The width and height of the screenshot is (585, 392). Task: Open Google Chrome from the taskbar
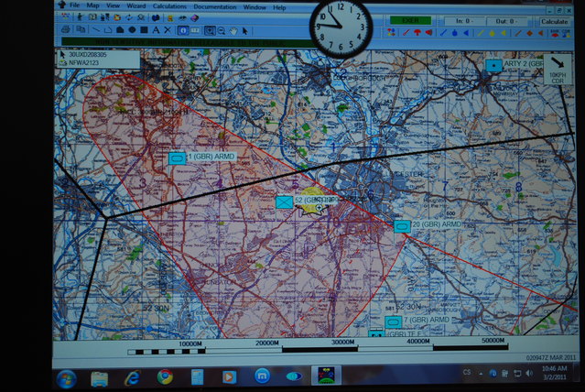tap(165, 376)
